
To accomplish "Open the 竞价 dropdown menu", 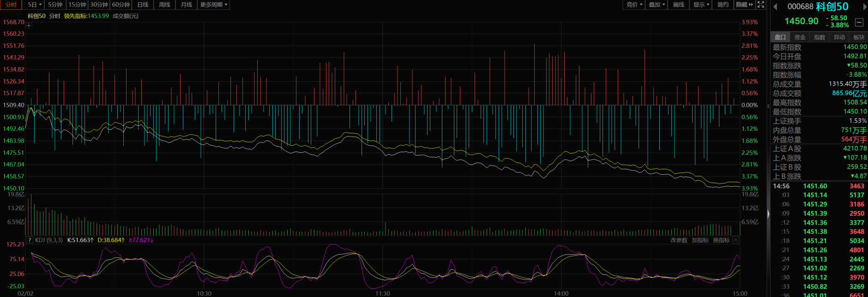I will (634, 5).
